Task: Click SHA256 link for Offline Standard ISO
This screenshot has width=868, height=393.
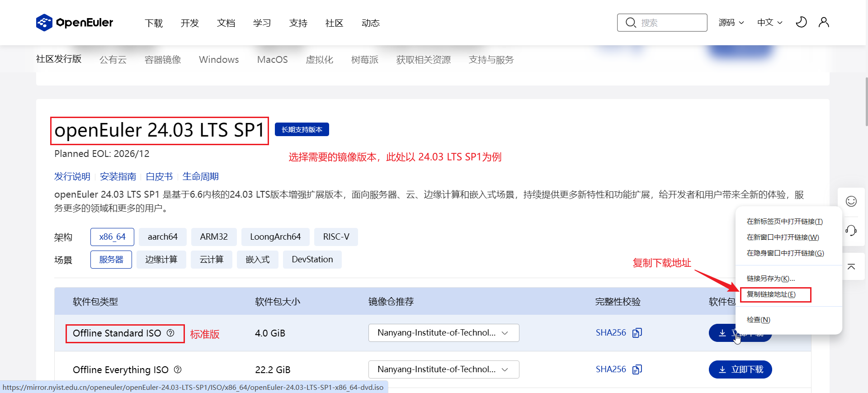Action: tap(611, 333)
